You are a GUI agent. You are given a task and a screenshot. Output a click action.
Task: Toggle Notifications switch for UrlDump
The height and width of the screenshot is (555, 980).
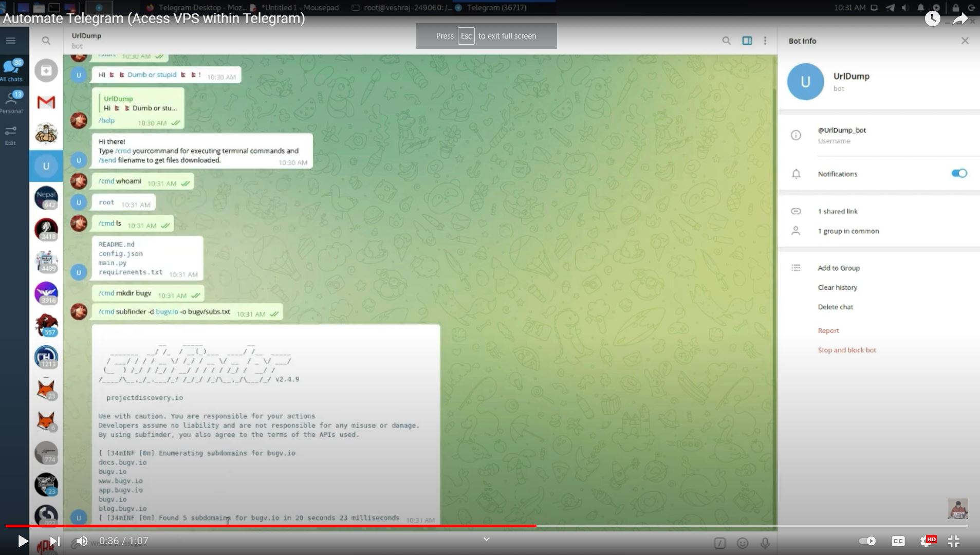[959, 174]
